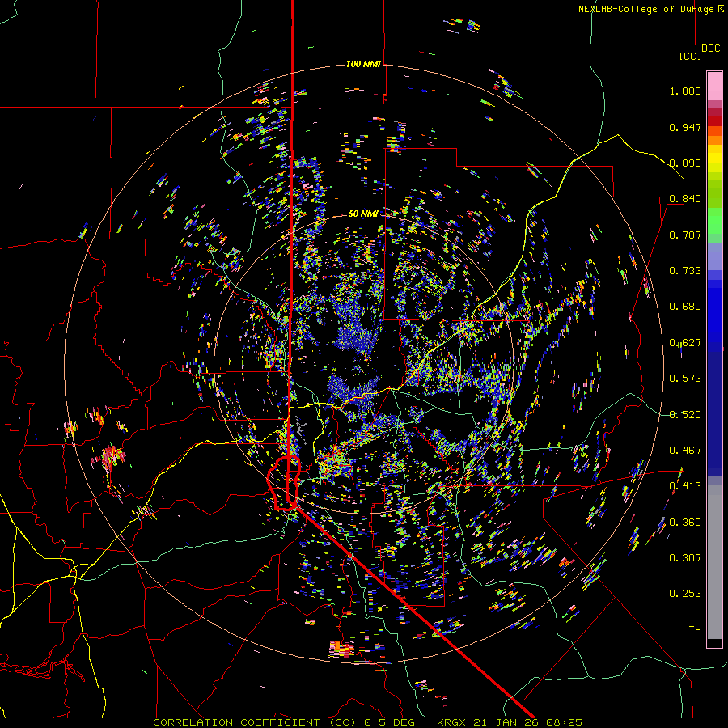The height and width of the screenshot is (728, 728).
Task: Click the 08:25 timestamp in the caption
Action: (564, 722)
